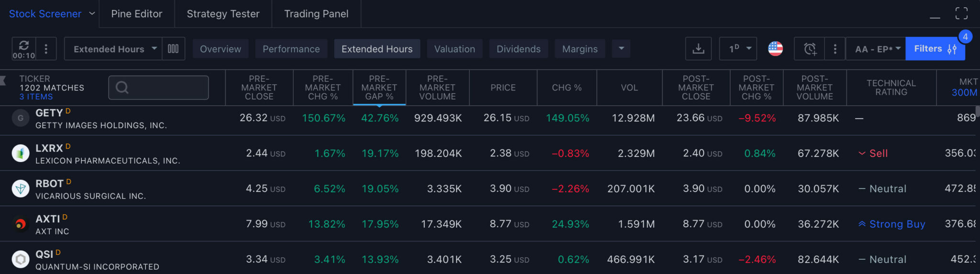Expand the Stock Screener dropdown

click(x=92, y=14)
